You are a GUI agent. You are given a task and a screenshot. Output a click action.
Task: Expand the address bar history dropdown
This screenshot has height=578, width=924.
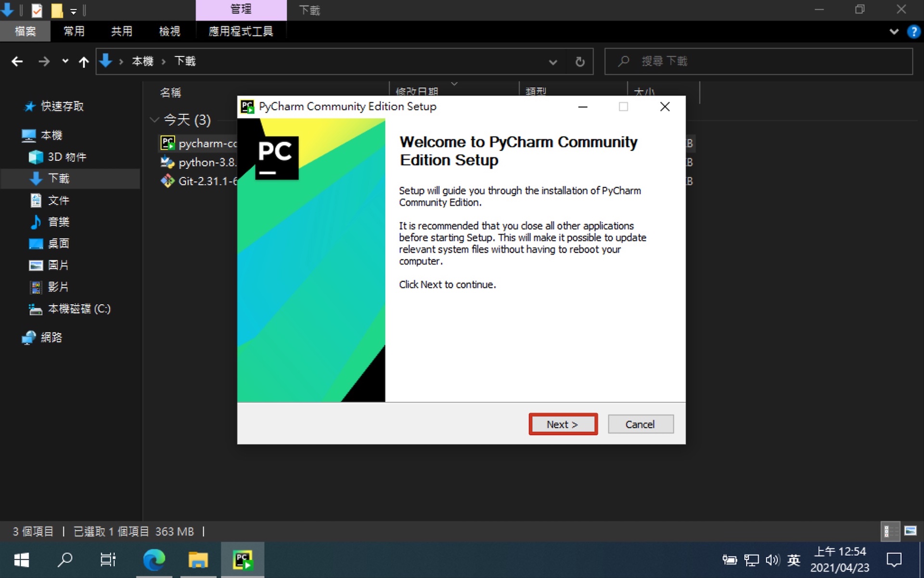tap(553, 62)
